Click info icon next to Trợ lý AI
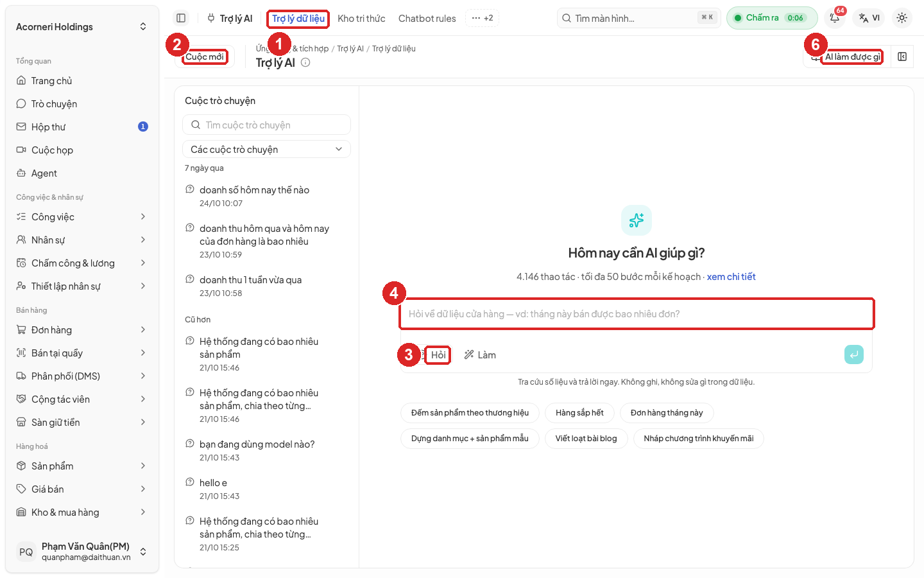Viewport: 924px width, 578px height. [x=305, y=62]
